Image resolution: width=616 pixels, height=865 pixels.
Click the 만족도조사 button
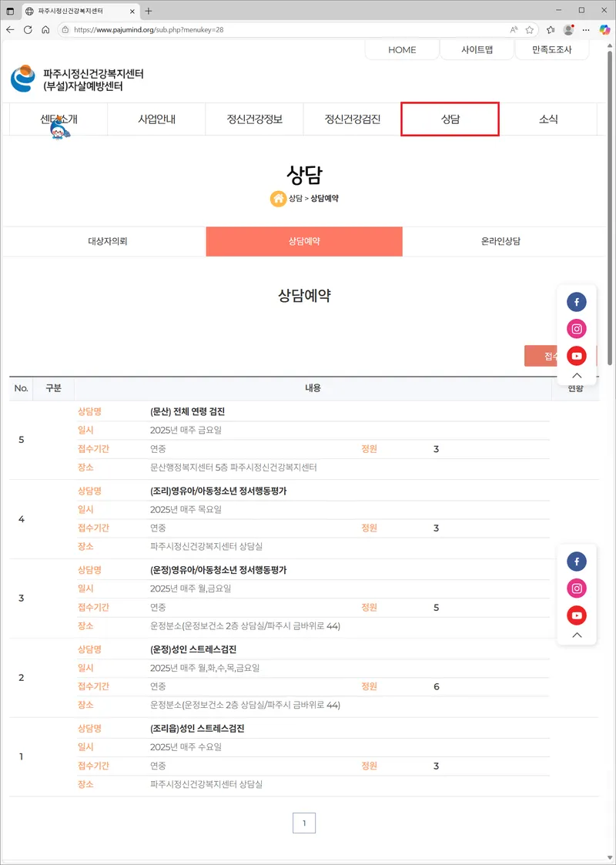[551, 49]
